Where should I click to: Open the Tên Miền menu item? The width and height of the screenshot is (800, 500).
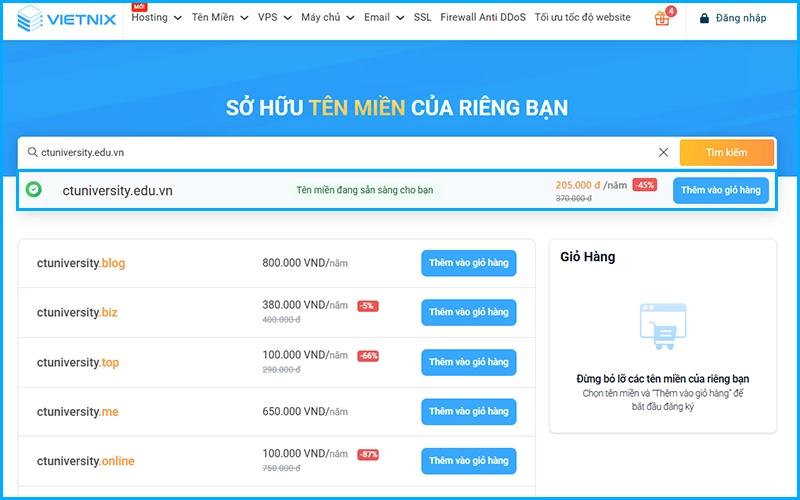coord(213,17)
